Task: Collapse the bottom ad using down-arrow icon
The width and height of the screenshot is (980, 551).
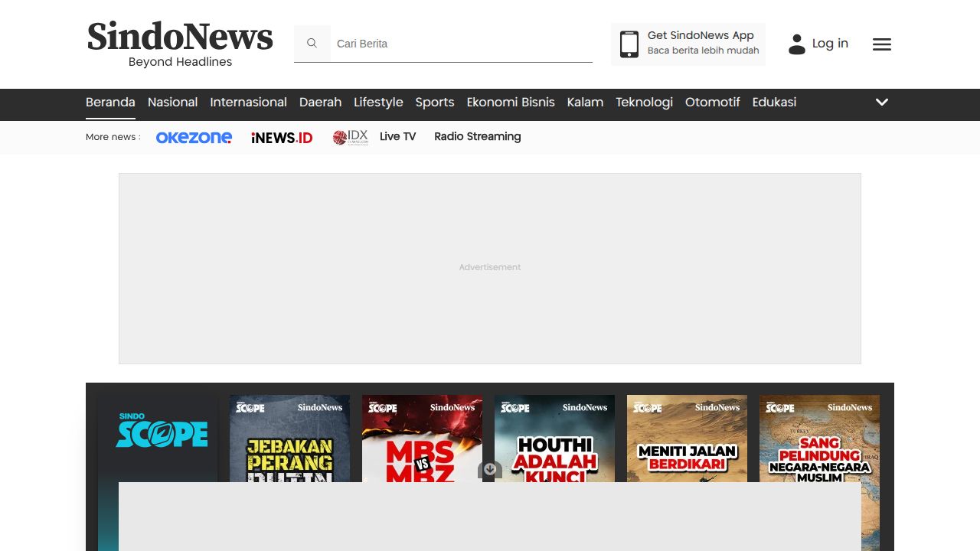Action: point(490,470)
